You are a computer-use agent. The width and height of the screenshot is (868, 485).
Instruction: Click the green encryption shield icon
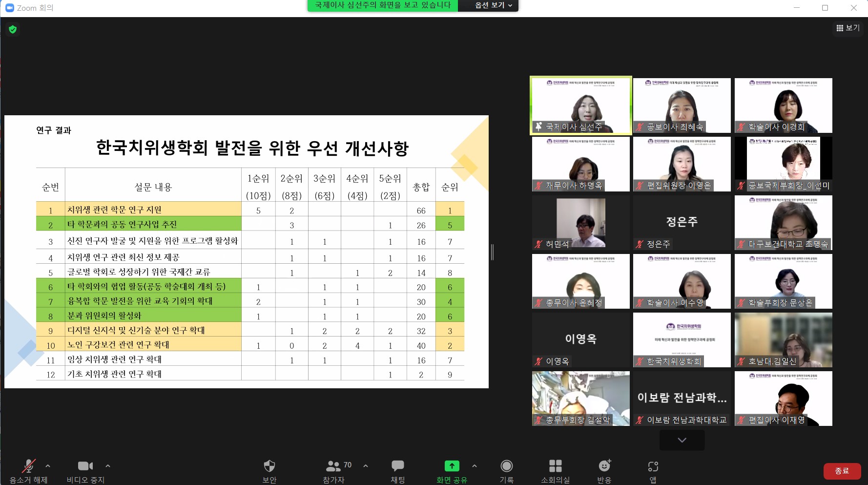13,29
